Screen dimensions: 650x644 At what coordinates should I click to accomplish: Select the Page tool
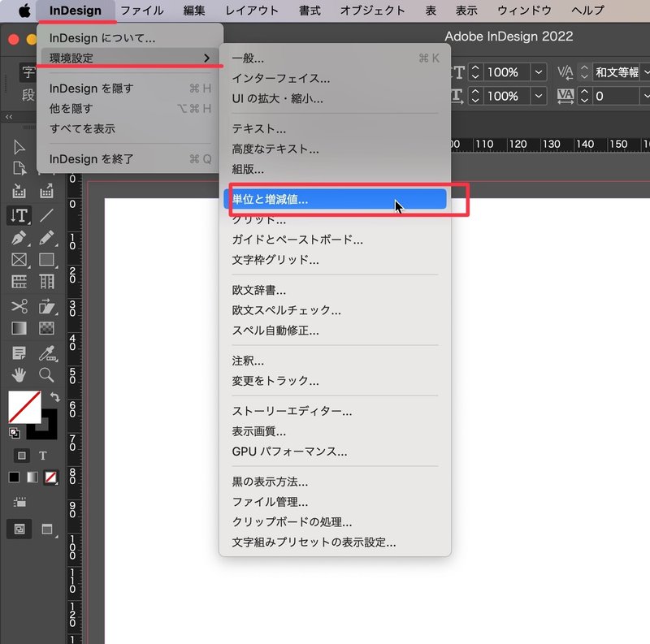[19, 168]
